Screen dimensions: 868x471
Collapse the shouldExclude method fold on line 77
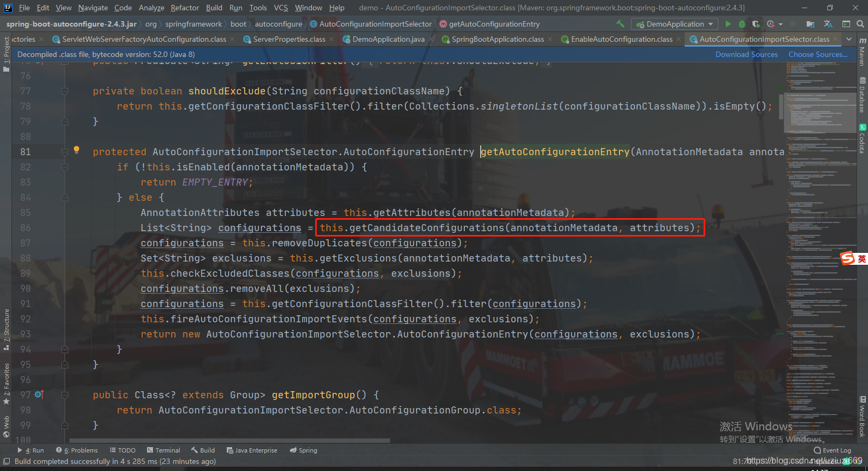65,91
